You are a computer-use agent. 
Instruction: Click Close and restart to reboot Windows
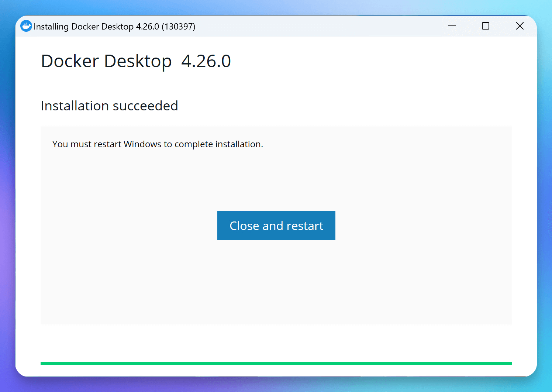(x=276, y=226)
